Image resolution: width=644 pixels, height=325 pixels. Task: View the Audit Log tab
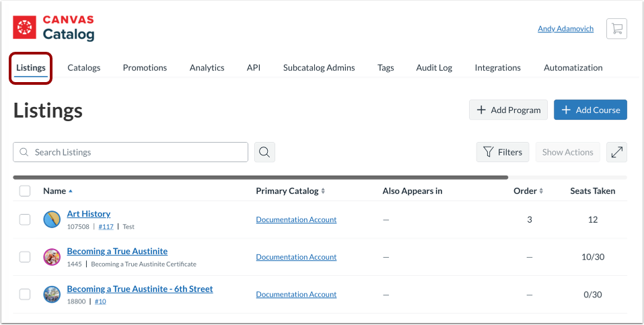(x=434, y=68)
